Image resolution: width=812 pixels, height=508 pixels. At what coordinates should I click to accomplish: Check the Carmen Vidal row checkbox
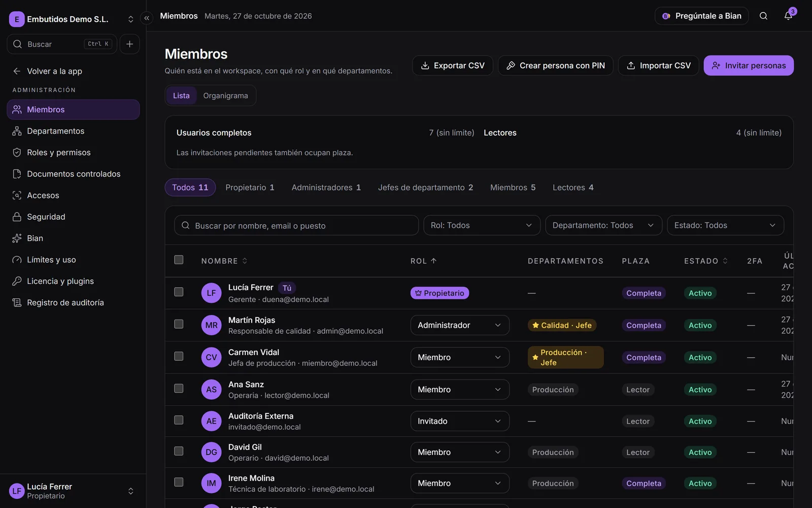click(x=179, y=356)
